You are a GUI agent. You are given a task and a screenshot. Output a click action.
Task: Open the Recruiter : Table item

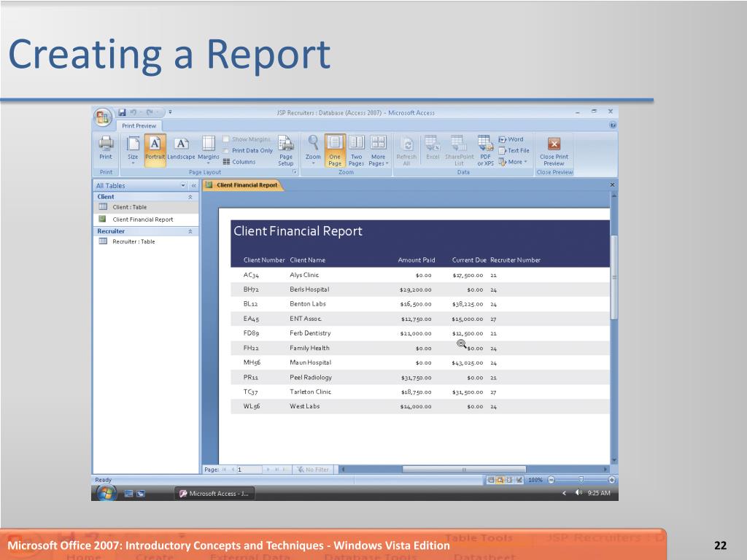[146, 241]
